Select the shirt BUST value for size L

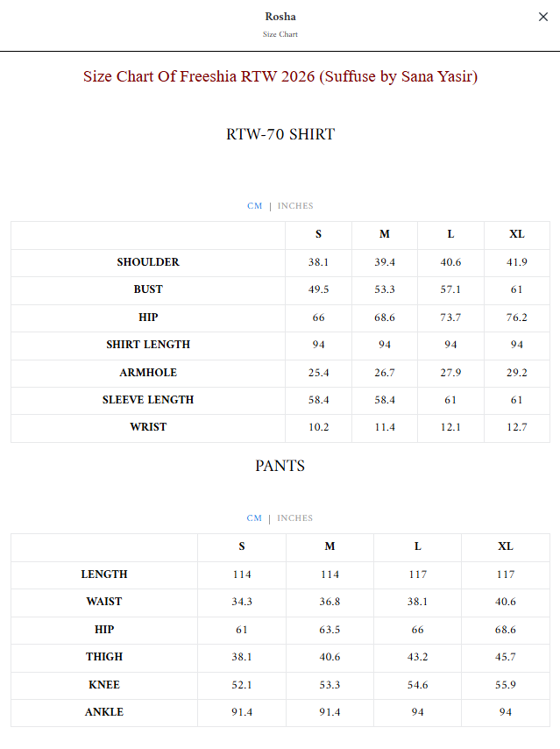click(450, 289)
